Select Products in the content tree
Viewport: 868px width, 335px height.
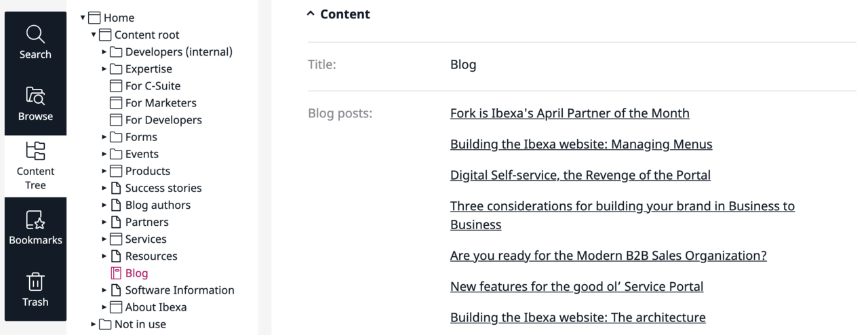tap(148, 171)
